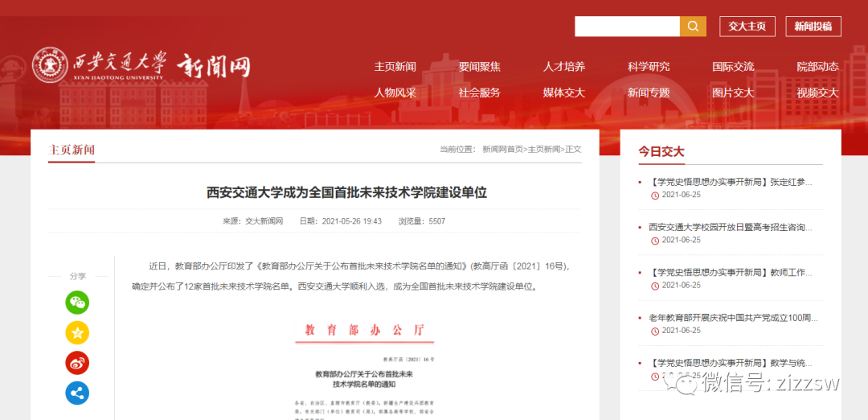Image resolution: width=868 pixels, height=420 pixels.
Task: Open the 交大主页 button
Action: [x=747, y=26]
